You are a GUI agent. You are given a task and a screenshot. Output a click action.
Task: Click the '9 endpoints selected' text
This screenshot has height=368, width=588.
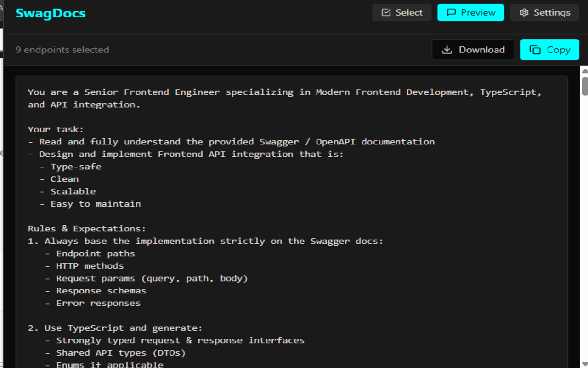[62, 50]
